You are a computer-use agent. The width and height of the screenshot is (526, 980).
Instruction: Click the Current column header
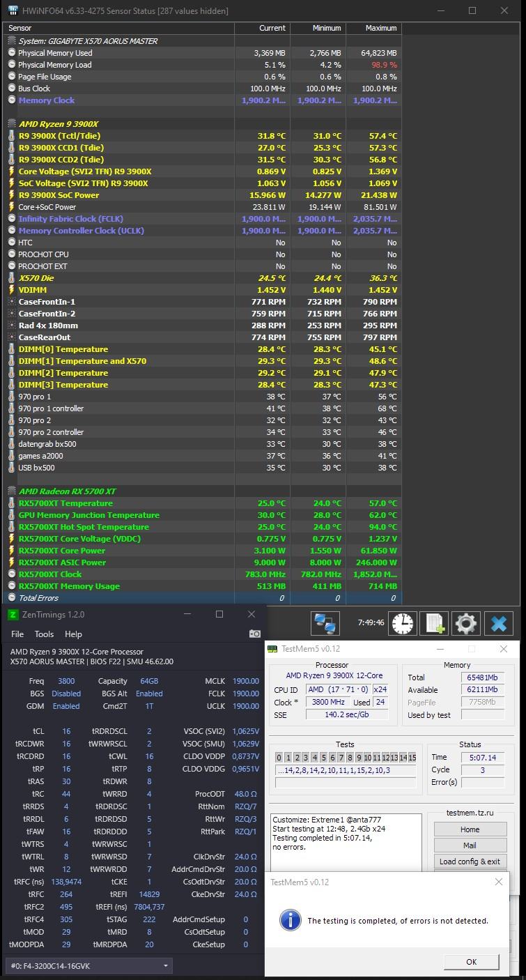(x=263, y=28)
